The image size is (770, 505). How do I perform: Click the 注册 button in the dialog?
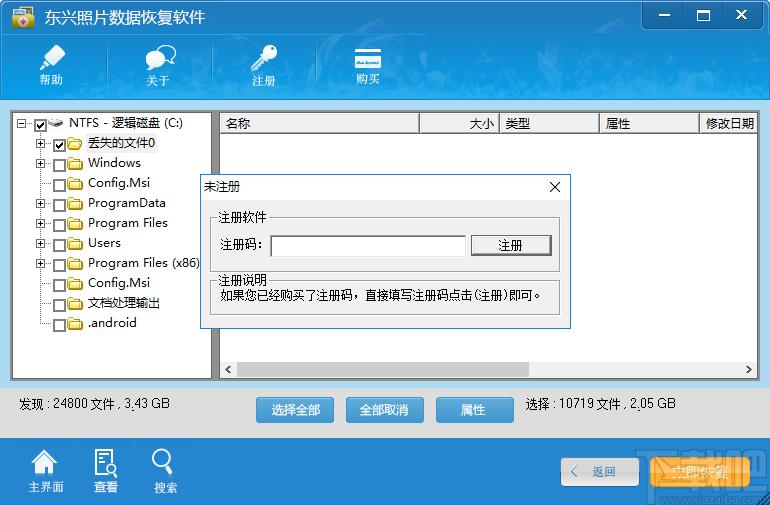click(511, 245)
